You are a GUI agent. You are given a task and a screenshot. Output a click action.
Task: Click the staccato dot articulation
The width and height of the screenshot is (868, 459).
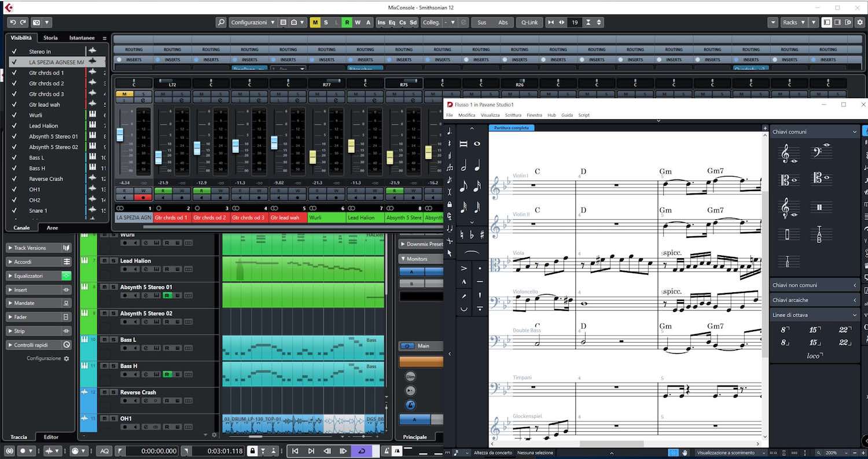point(480,269)
